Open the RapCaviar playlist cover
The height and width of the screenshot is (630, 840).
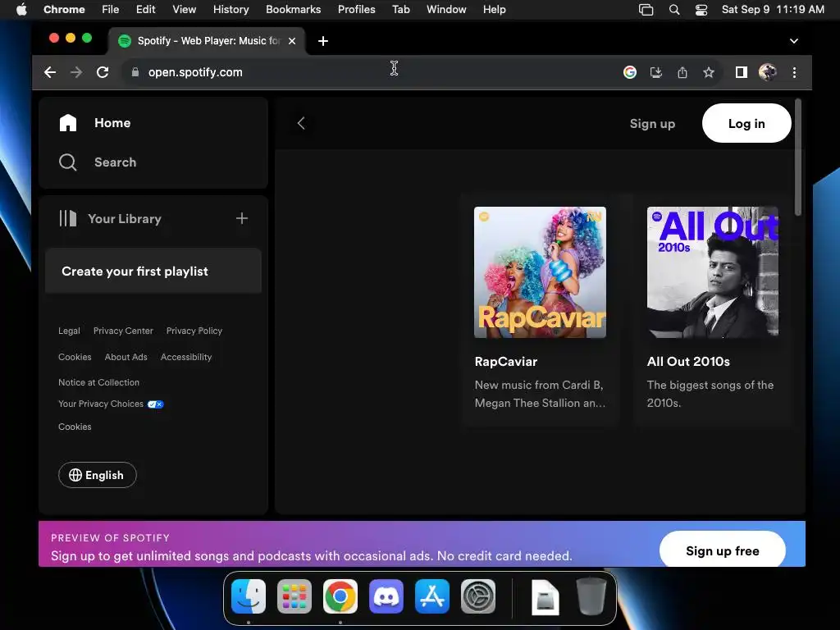click(540, 272)
